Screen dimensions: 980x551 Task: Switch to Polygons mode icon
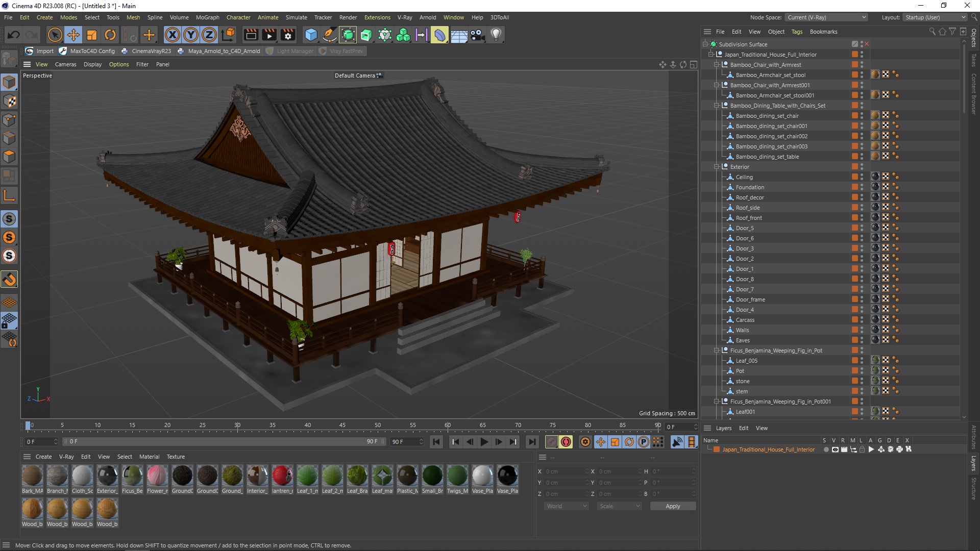point(9,157)
